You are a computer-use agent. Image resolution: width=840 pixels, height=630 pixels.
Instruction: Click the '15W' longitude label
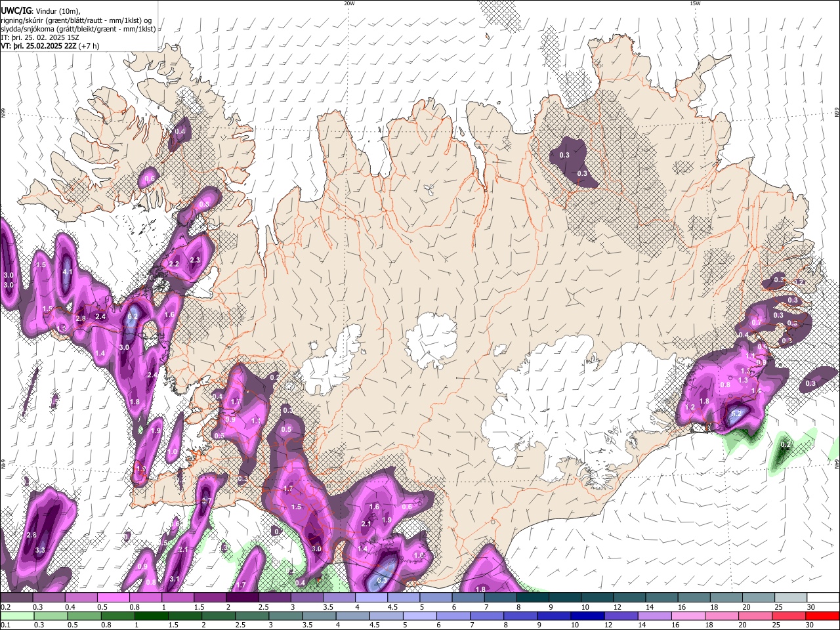tap(695, 3)
